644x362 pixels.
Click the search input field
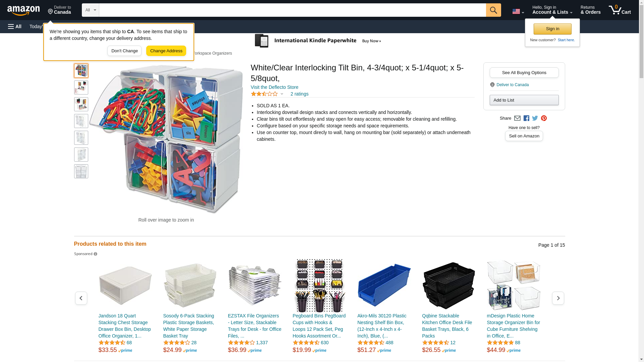pos(292,10)
